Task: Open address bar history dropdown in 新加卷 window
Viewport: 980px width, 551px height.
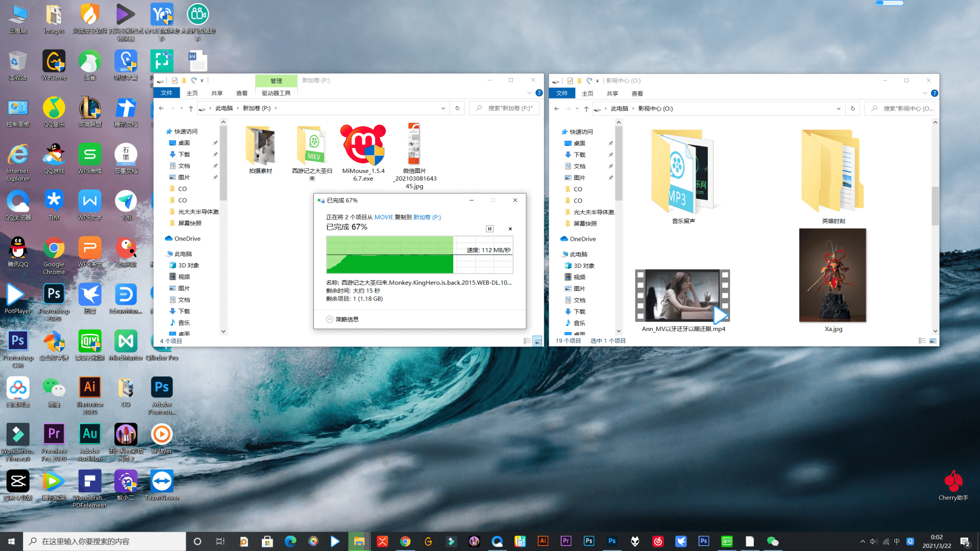Action: tap(443, 108)
